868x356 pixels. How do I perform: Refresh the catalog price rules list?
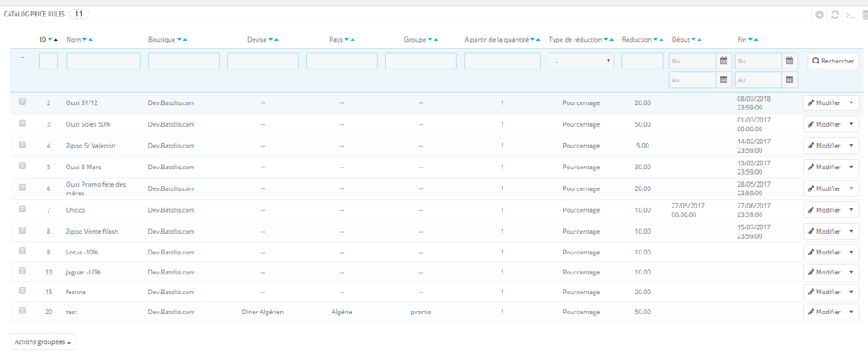click(835, 15)
